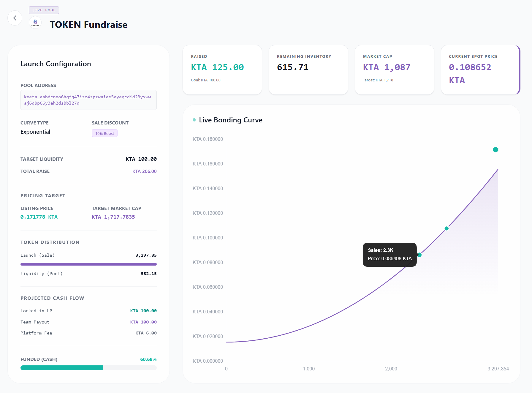Click the Total Raise value KTA 206.00

[144, 171]
